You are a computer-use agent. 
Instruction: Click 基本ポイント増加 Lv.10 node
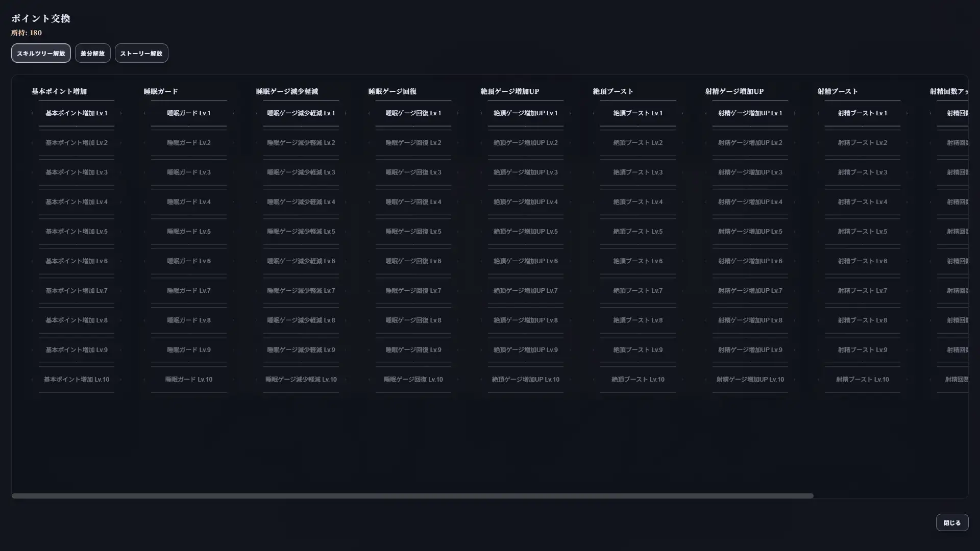(77, 380)
